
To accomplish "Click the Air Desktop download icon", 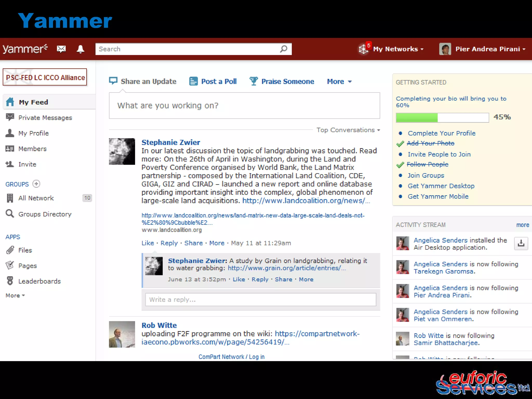I will tap(521, 243).
